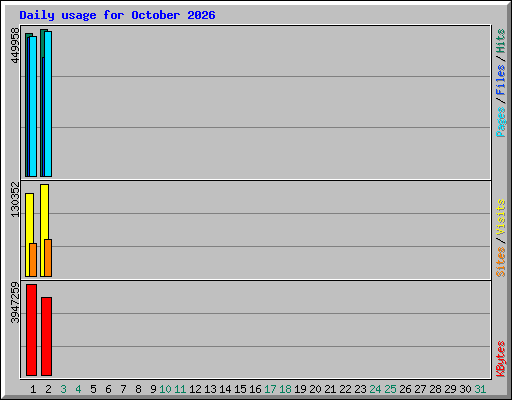Click green day label 4
Screen dimensions: 512x400
(78, 389)
